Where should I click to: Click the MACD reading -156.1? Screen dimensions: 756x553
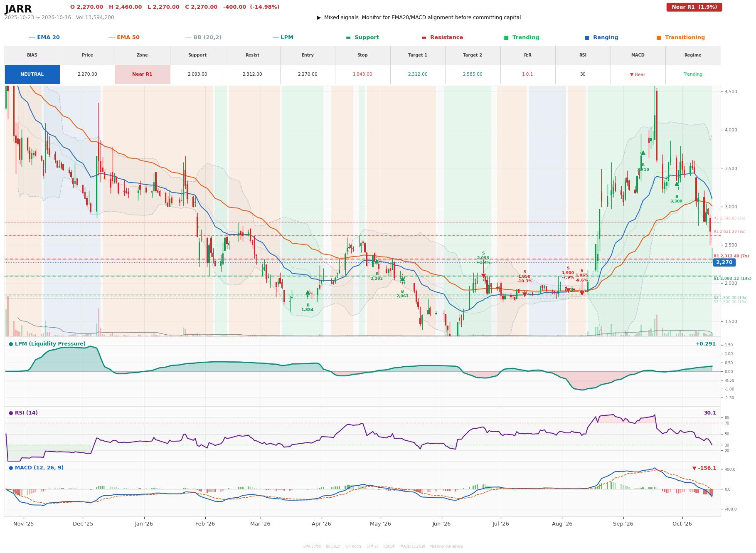pyautogui.click(x=704, y=468)
